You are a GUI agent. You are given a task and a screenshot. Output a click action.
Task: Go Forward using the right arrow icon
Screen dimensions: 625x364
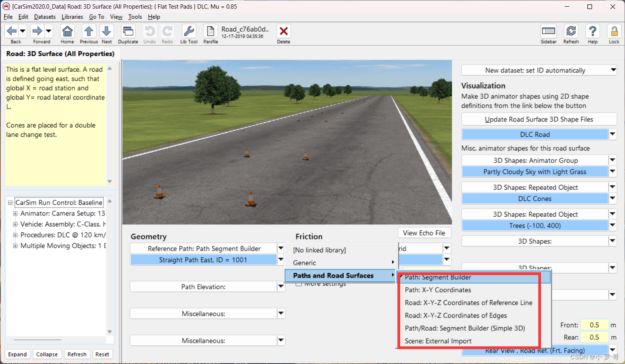click(38, 31)
